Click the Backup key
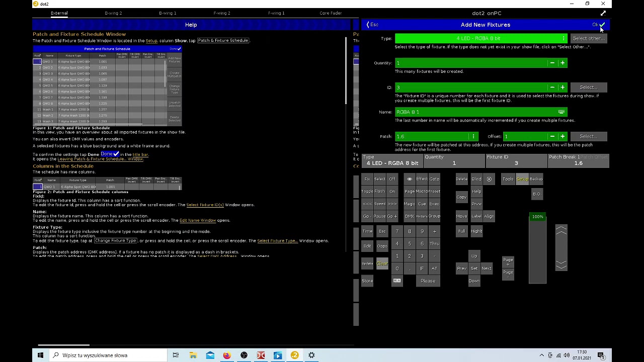 pos(536,179)
